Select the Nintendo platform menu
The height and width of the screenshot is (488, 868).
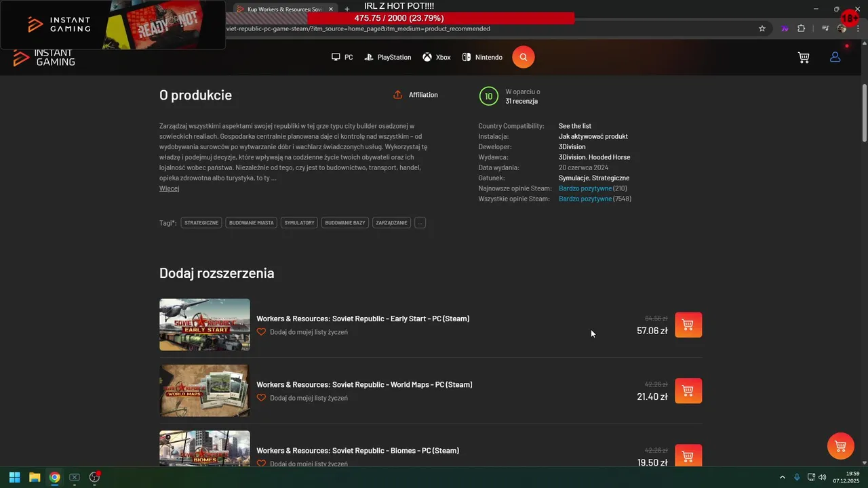coord(482,58)
